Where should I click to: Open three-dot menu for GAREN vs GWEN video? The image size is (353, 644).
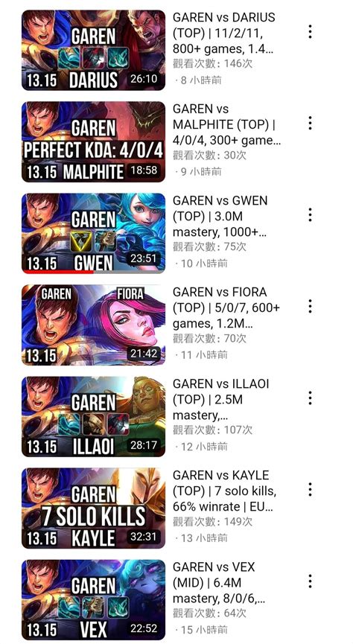(310, 215)
